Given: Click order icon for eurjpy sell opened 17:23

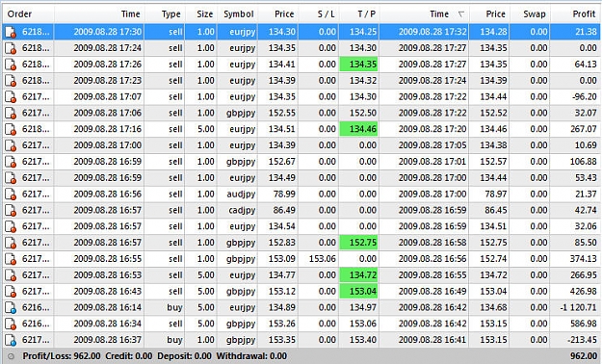Looking at the screenshot, I should 11,81.
